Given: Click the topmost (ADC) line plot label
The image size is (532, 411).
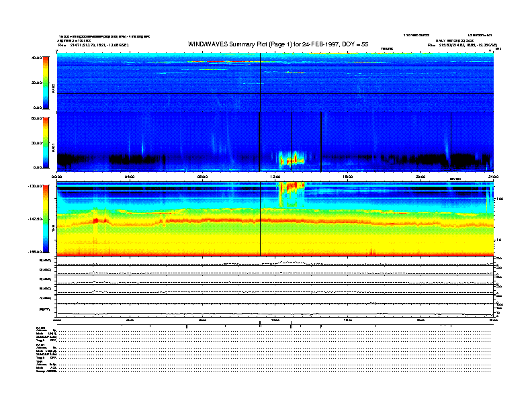Looking at the screenshot, I should (45, 261).
